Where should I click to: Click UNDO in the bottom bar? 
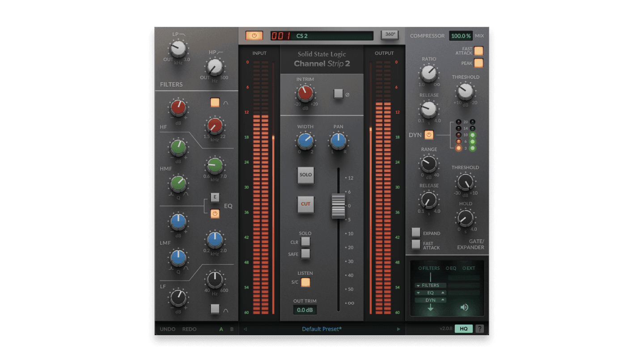(x=167, y=328)
